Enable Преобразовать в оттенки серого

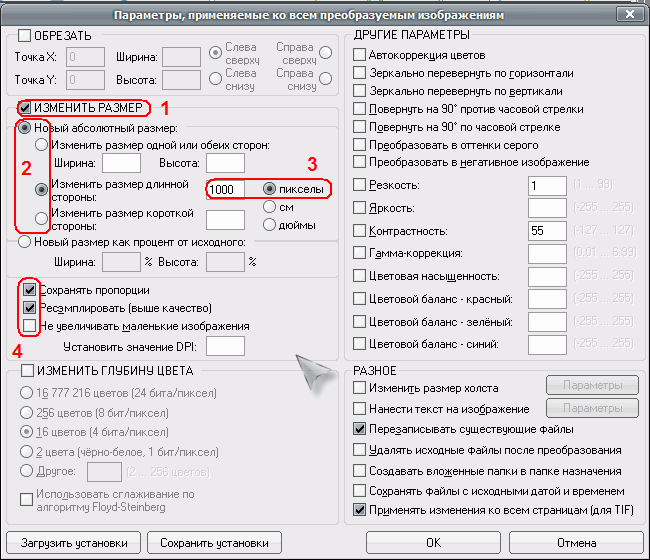[x=360, y=145]
